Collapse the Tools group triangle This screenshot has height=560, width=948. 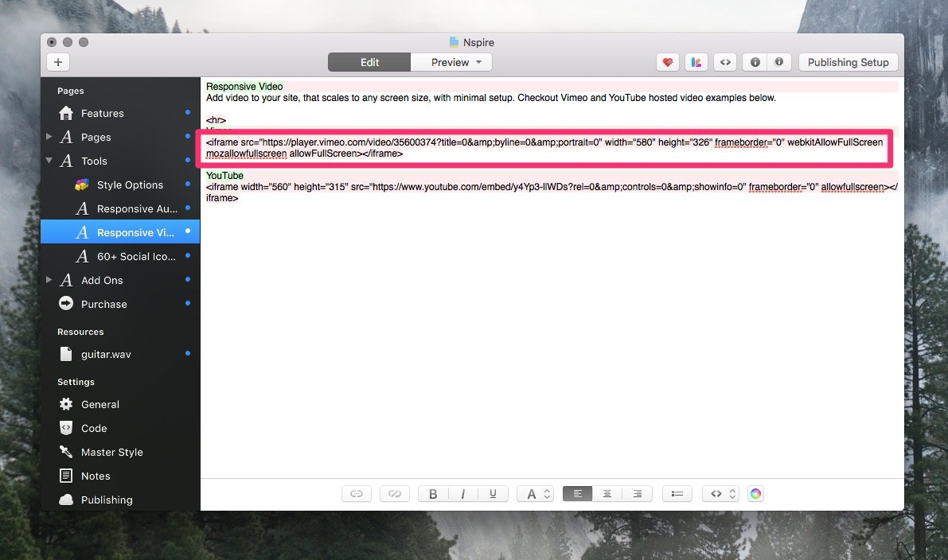[49, 161]
